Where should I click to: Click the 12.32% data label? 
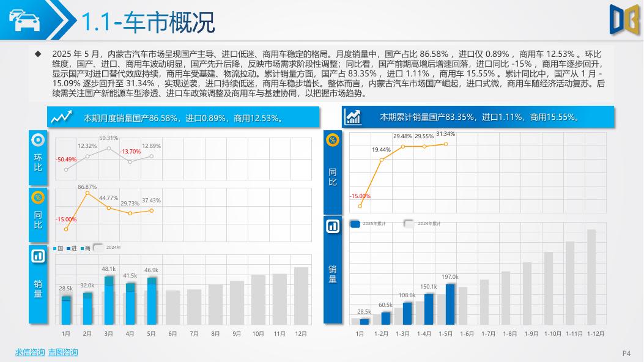pos(87,146)
